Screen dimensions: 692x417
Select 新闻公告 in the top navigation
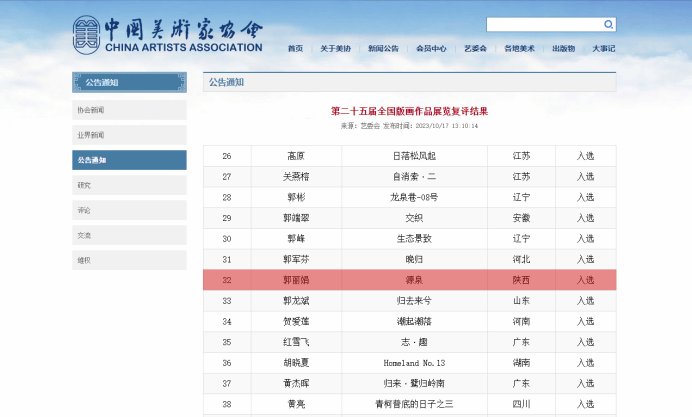pyautogui.click(x=383, y=48)
